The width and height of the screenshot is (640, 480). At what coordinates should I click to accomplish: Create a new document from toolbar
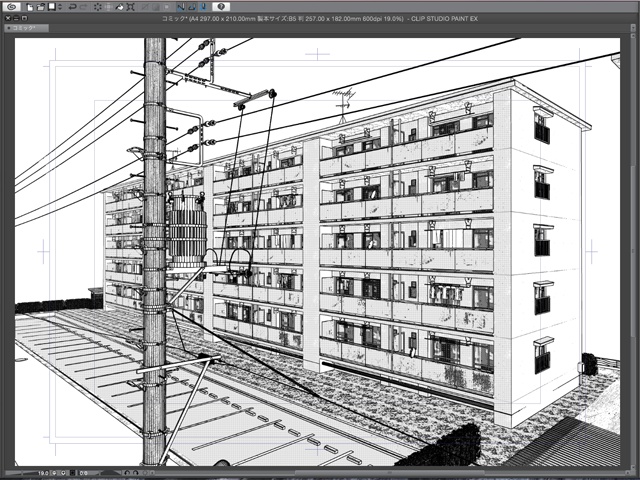(x=30, y=7)
